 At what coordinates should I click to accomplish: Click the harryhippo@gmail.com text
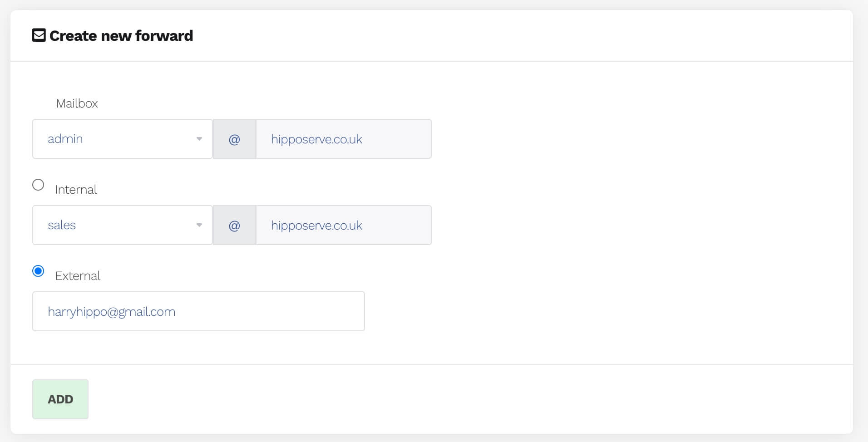coord(112,312)
